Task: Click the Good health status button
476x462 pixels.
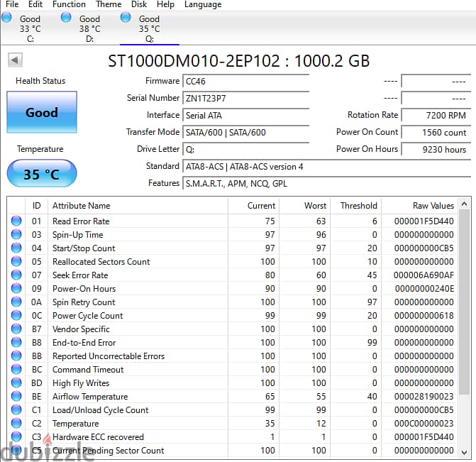Action: pos(42,112)
